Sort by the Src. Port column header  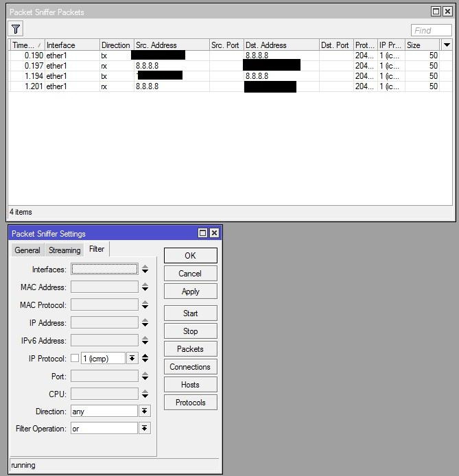tap(226, 45)
